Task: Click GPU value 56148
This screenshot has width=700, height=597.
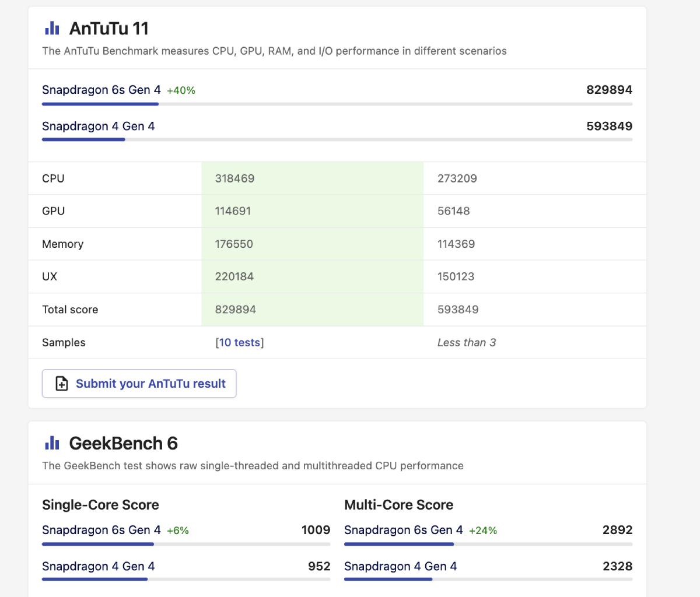Action: click(x=454, y=211)
